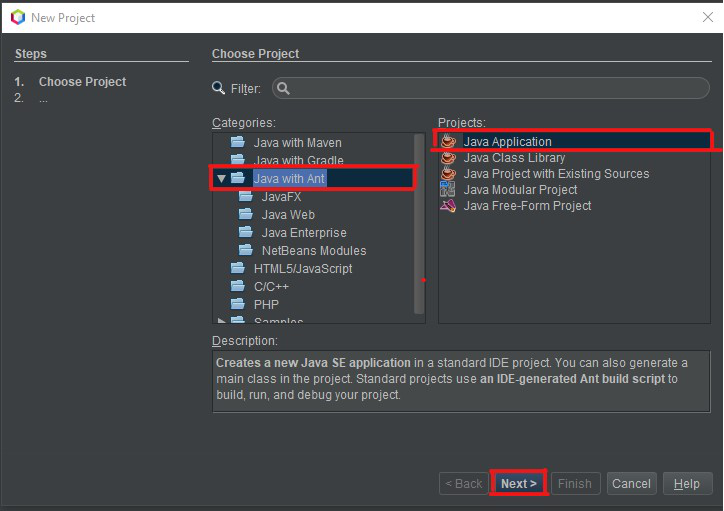Click the Java with Maven folder icon
This screenshot has height=511, width=724.
(x=237, y=142)
